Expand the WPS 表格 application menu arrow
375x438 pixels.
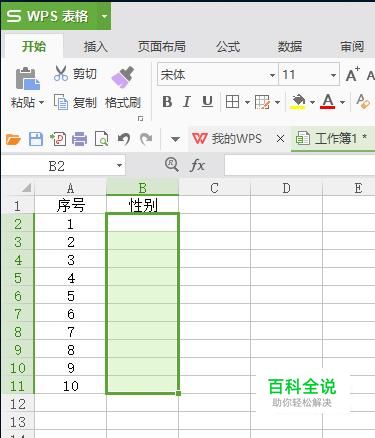pos(104,16)
